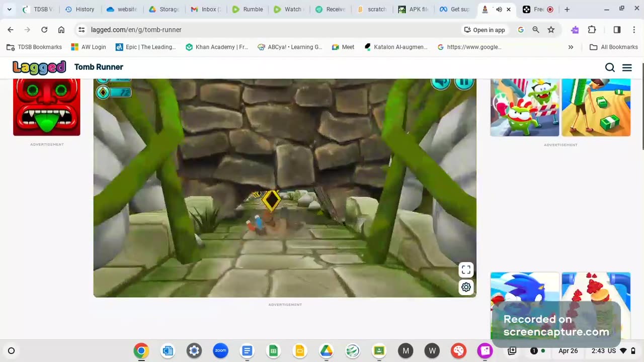
Task: Close the active Tomb Runner tab
Action: (509, 9)
